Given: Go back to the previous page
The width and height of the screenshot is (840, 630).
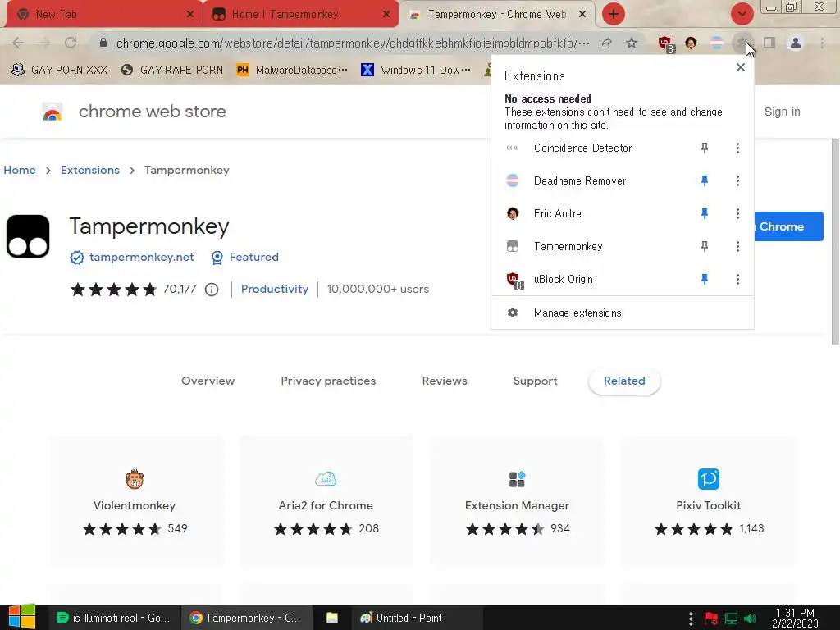Looking at the screenshot, I should click(18, 43).
